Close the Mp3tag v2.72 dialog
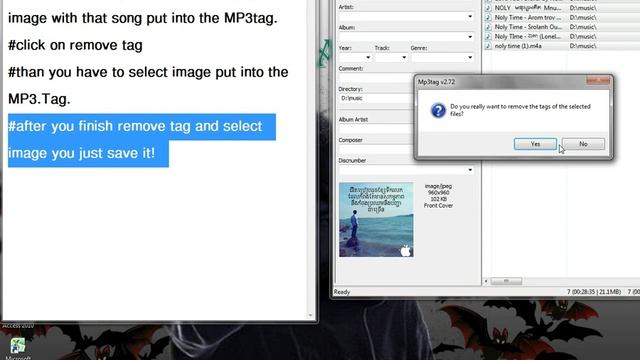The image size is (640, 360). pos(598,81)
